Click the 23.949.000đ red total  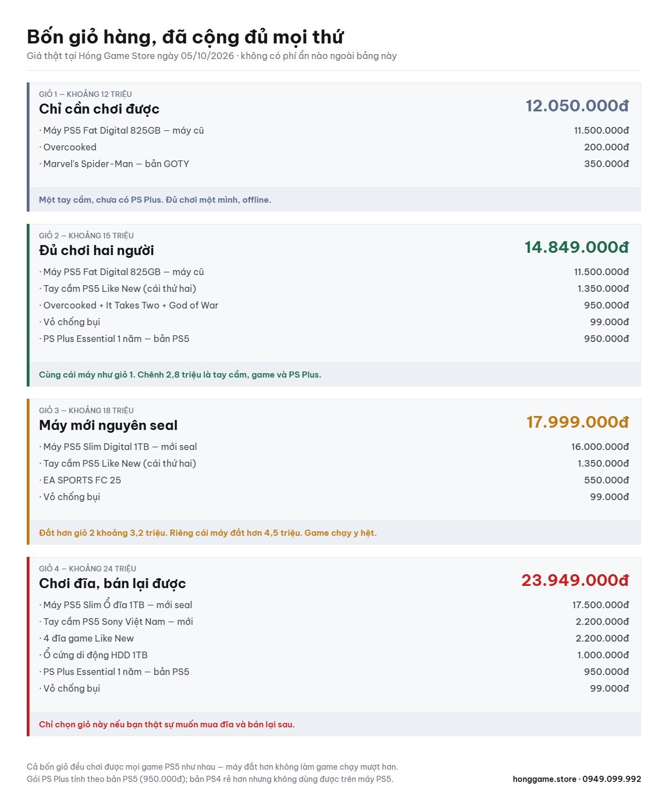[575, 580]
